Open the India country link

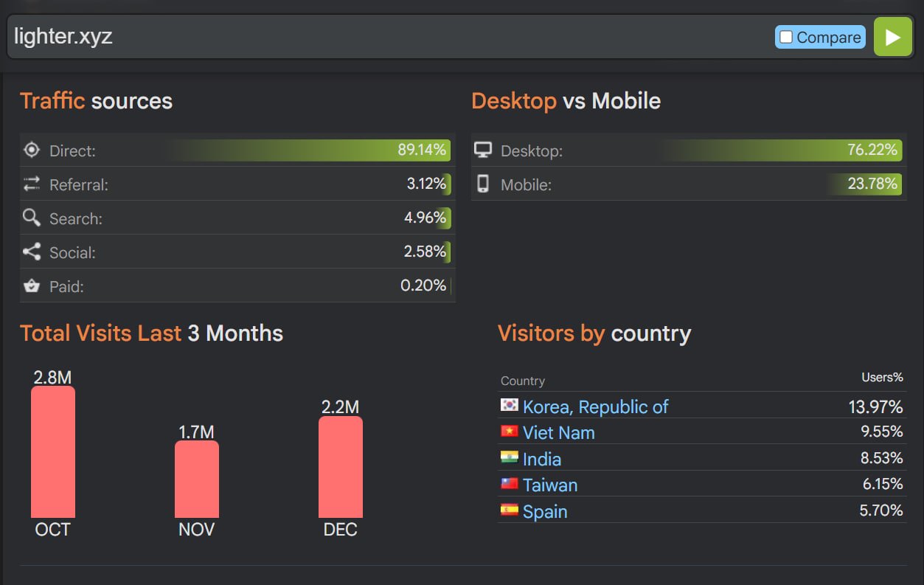pyautogui.click(x=542, y=459)
